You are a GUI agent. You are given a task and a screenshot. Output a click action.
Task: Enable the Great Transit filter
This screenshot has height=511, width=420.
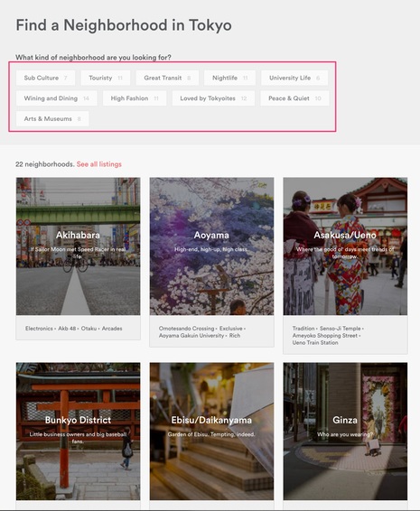point(167,78)
